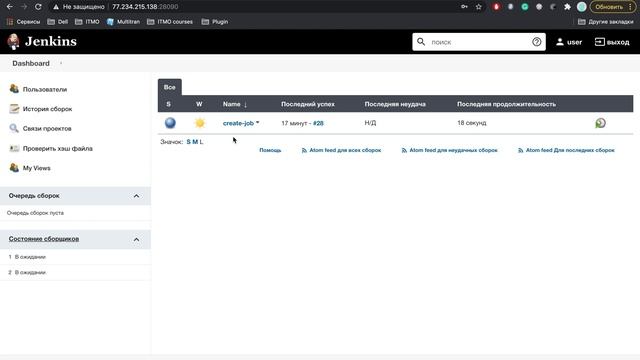Click the search help question mark icon

click(x=537, y=42)
